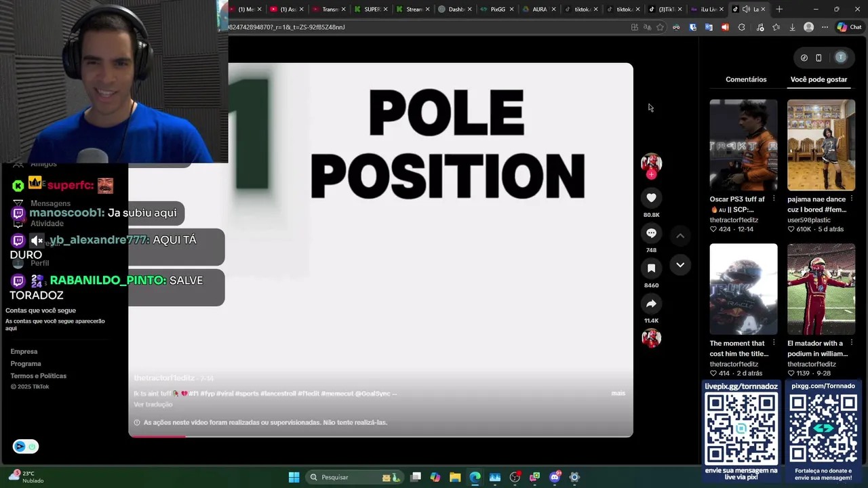Open the Empresa footer link

[x=24, y=352]
